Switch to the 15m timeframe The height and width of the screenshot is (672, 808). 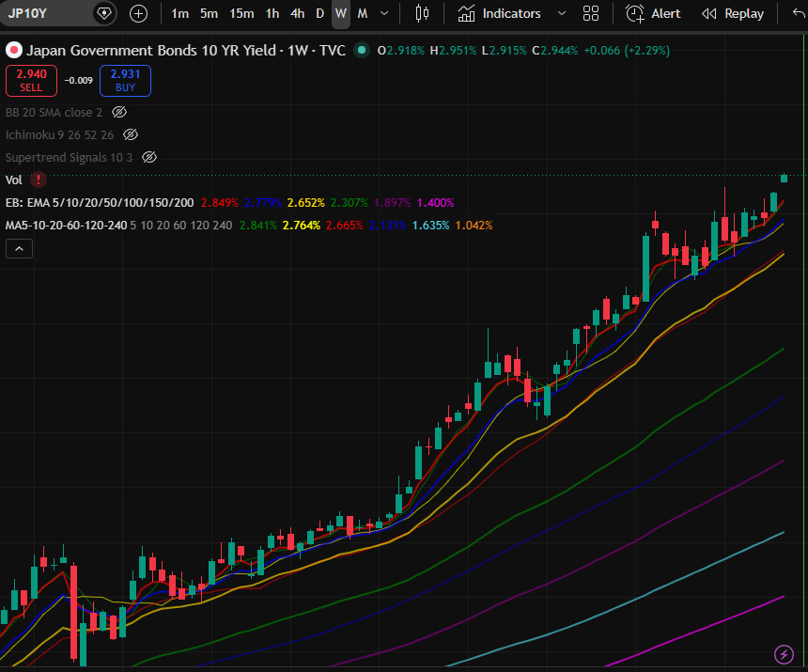241,14
